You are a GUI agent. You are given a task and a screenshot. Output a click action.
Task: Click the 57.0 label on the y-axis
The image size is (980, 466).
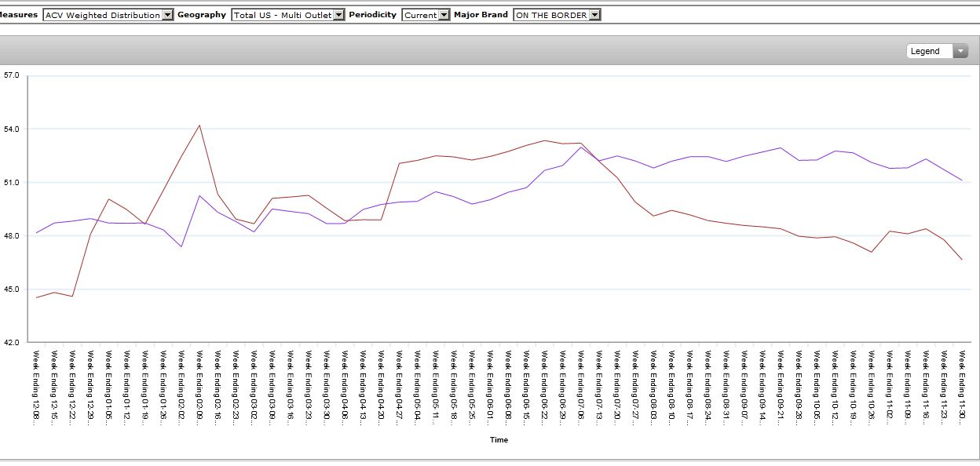coord(12,76)
